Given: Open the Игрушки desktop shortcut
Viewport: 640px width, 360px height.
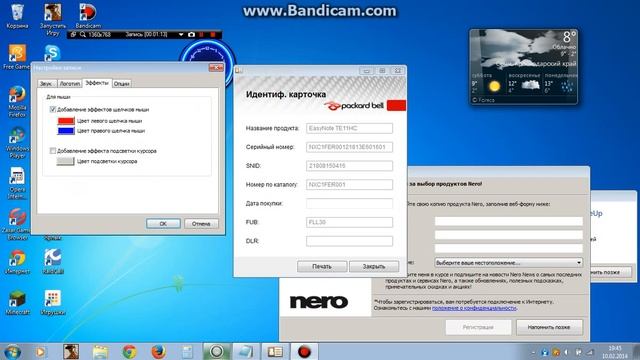Looking at the screenshot, I should point(53,302).
